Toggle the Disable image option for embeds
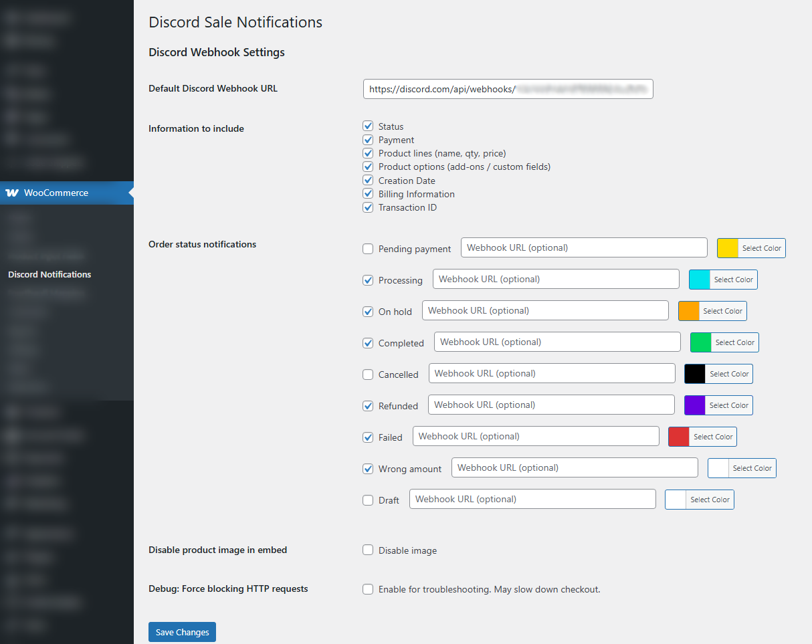 pyautogui.click(x=368, y=550)
